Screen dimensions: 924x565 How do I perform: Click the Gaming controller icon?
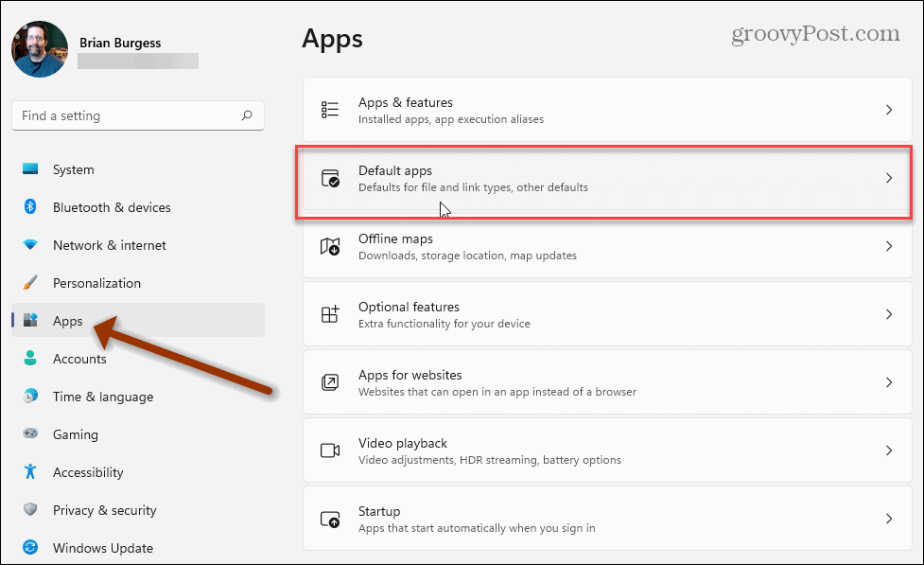coord(30,433)
